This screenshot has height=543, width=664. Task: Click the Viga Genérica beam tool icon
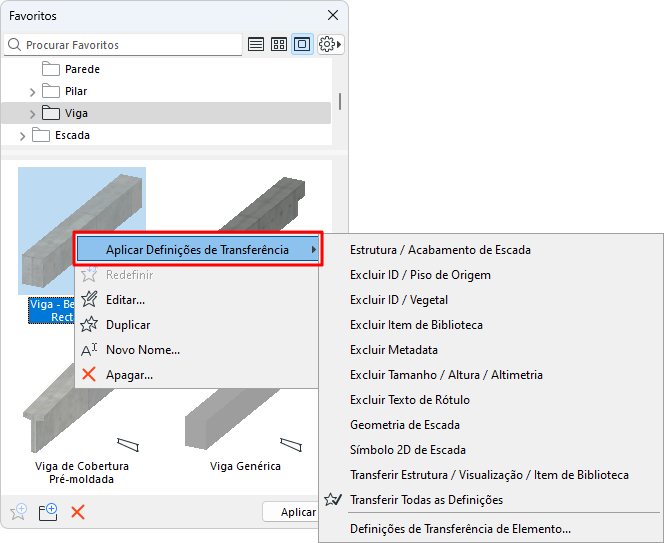pos(291,445)
